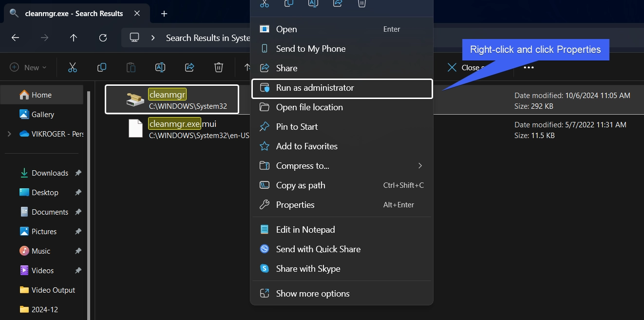Click the Cut icon in the toolbar
644x320 pixels.
coord(73,67)
